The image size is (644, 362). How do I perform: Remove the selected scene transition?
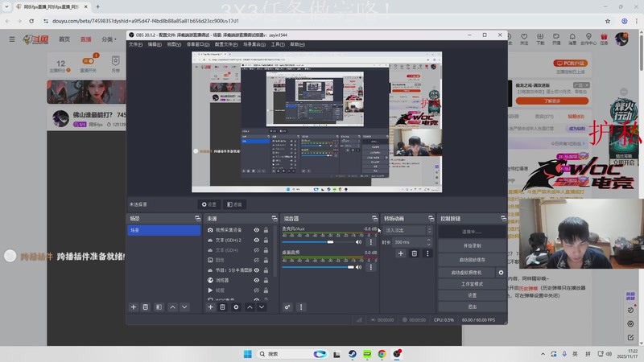point(415,253)
